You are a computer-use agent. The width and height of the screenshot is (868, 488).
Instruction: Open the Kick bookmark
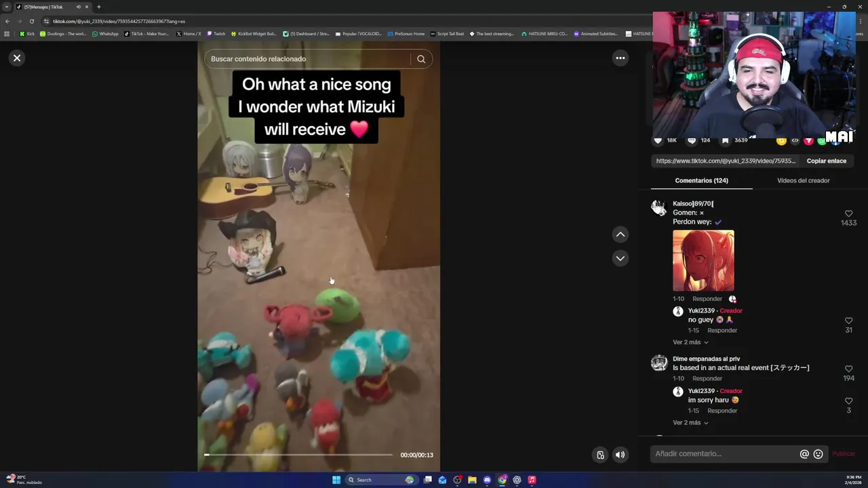27,34
